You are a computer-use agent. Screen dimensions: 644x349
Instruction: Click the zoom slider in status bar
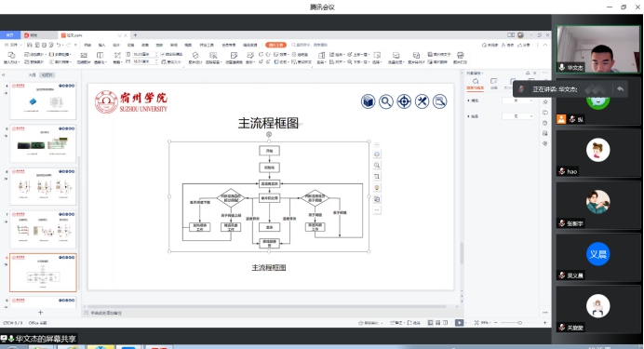tap(519, 323)
